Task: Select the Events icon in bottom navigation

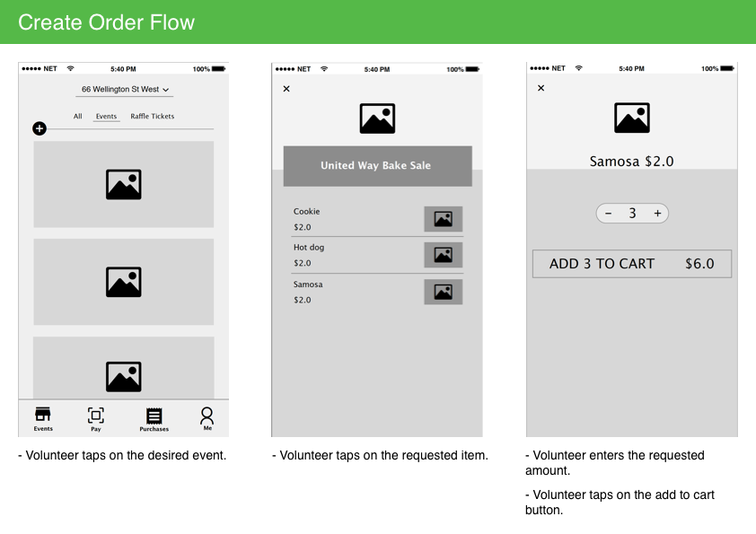Action: click(x=42, y=417)
